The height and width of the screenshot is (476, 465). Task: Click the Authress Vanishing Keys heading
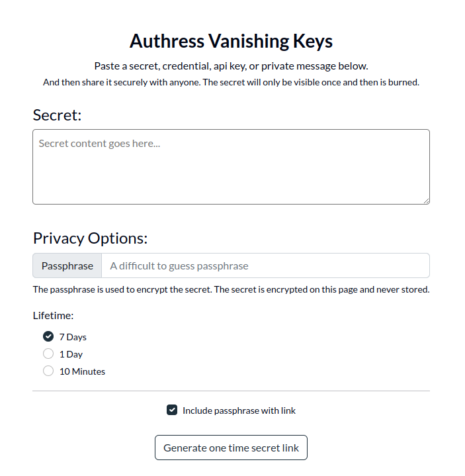click(x=231, y=41)
